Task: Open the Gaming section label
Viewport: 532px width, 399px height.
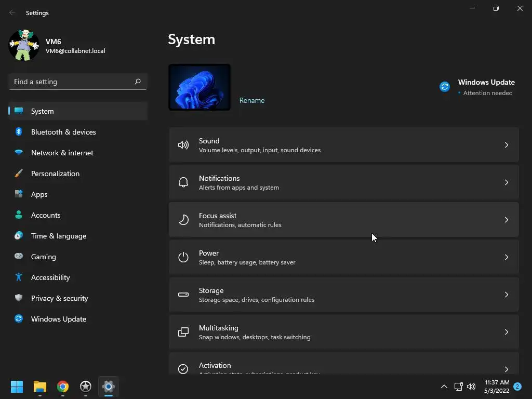Action: tap(44, 257)
